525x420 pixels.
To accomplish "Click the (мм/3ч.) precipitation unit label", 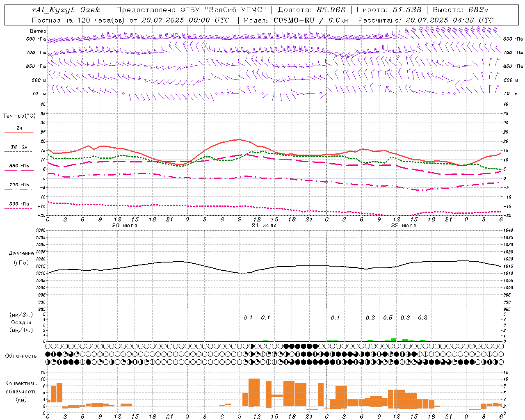I will tap(21, 315).
